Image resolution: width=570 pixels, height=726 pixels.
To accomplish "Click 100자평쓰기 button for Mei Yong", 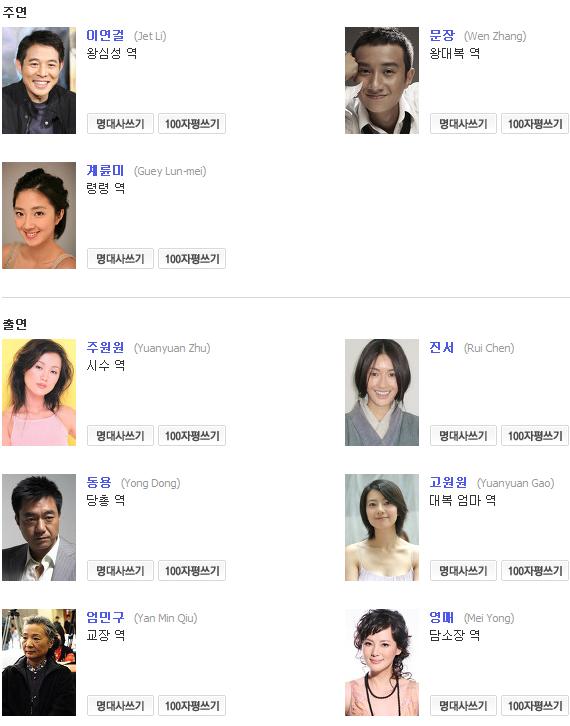I will pyautogui.click(x=535, y=706).
